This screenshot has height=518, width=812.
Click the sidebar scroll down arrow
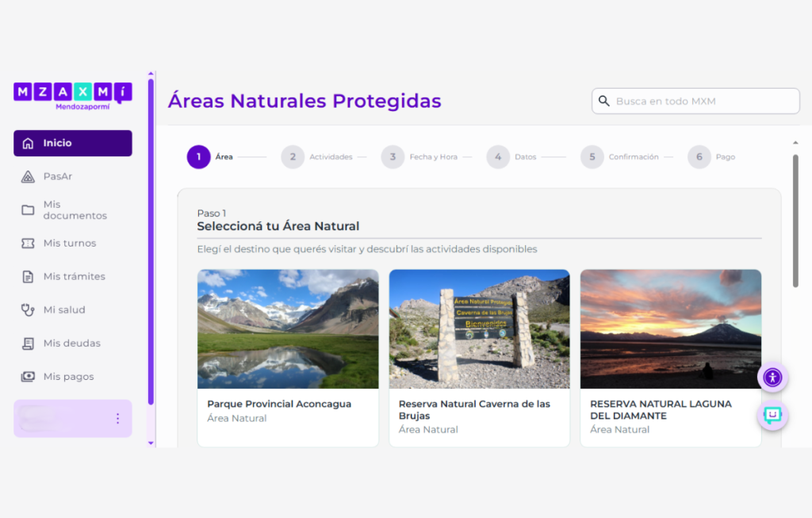(151, 443)
